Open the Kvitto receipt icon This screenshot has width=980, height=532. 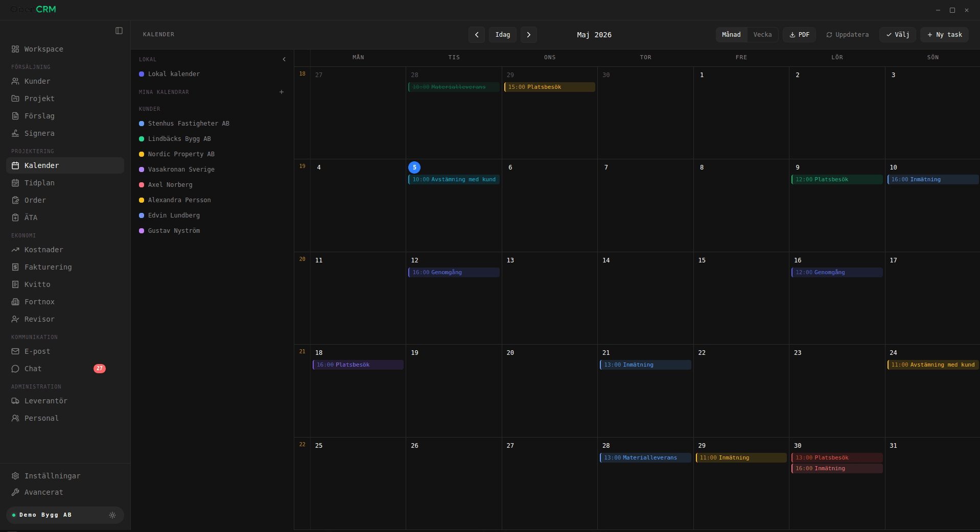[x=15, y=284]
